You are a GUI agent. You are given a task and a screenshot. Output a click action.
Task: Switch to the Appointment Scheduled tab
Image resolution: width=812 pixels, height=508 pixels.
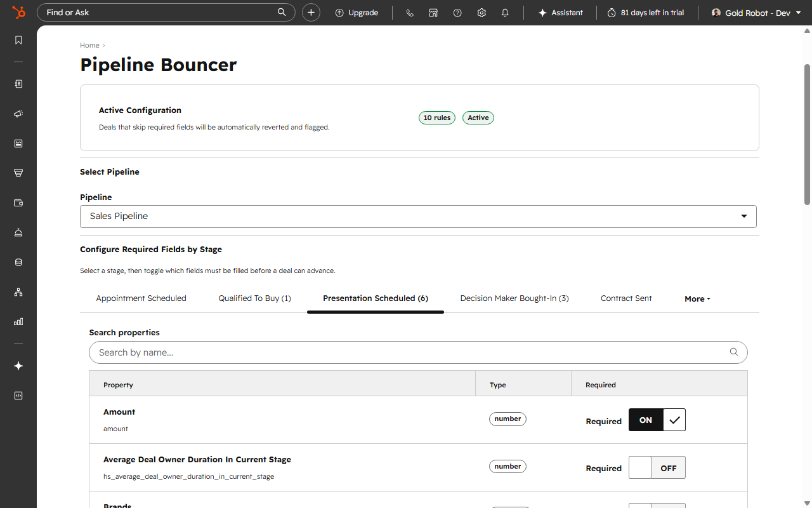[141, 298]
